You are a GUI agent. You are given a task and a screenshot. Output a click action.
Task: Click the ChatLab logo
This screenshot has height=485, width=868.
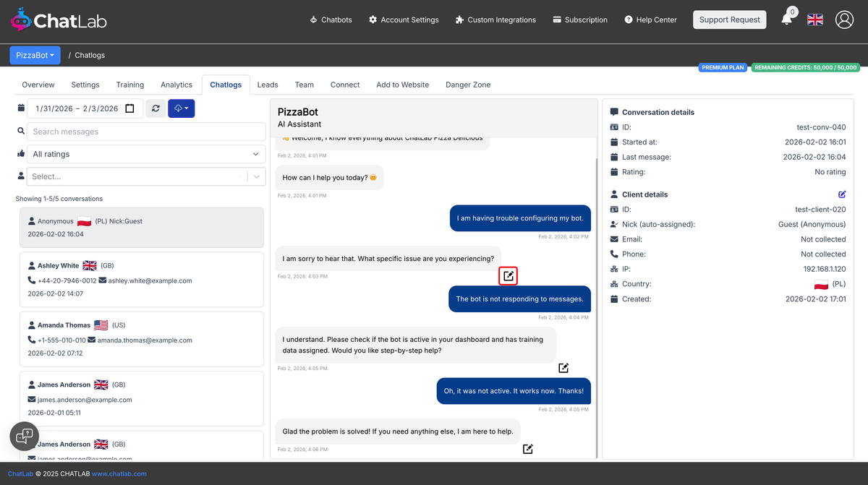click(x=59, y=20)
